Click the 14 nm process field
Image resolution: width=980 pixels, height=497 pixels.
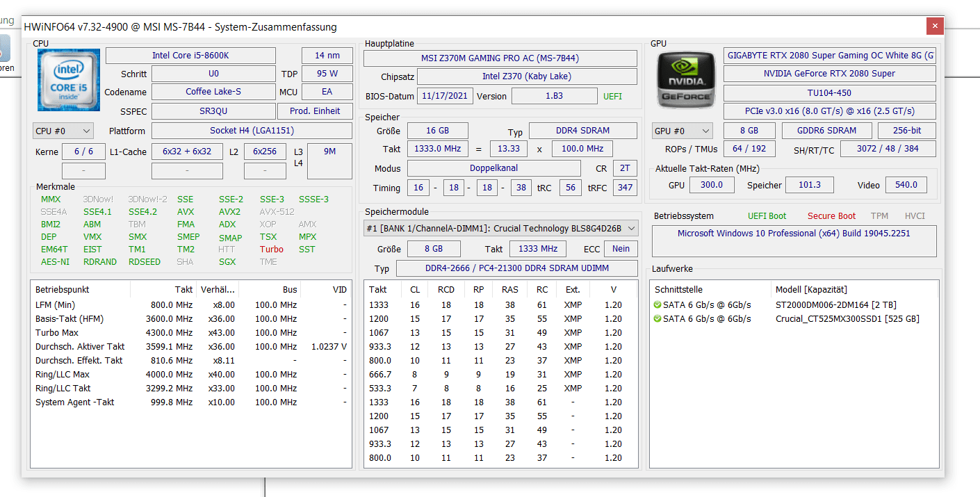tap(327, 56)
